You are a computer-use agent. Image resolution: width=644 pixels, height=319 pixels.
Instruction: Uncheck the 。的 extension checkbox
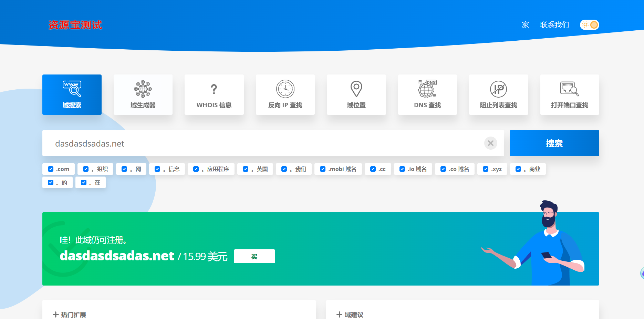click(x=51, y=182)
